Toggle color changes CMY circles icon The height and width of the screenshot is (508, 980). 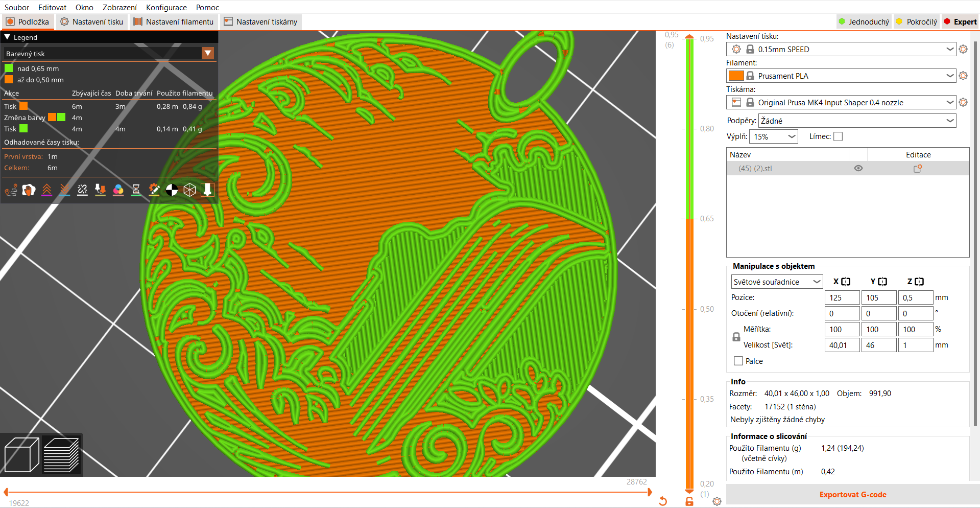[118, 190]
